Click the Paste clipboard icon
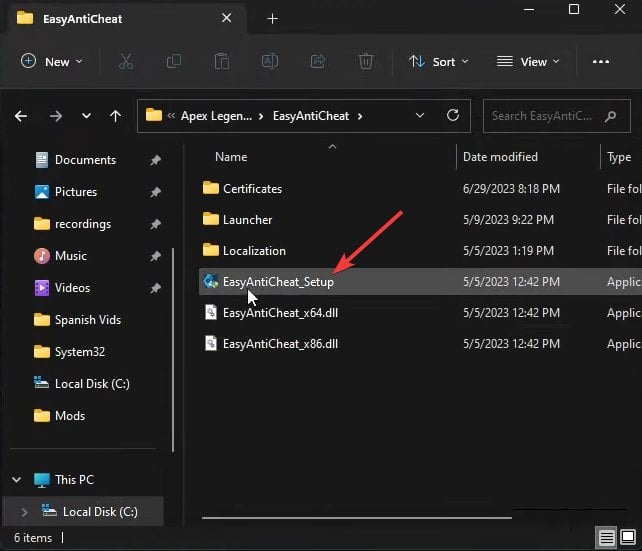Viewport: 642px width, 551px height. tap(222, 62)
